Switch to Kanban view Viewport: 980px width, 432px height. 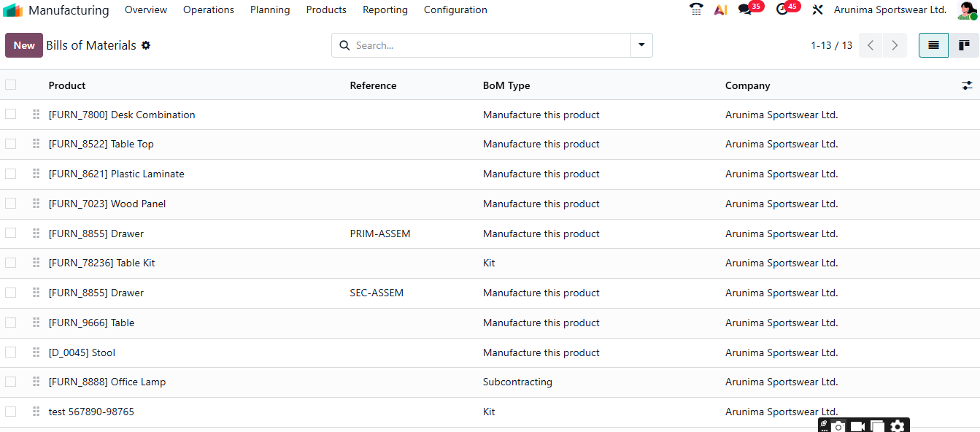tap(963, 45)
